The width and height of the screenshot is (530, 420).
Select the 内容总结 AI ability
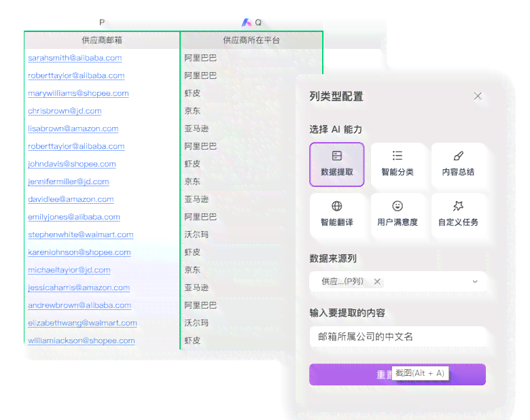click(458, 164)
